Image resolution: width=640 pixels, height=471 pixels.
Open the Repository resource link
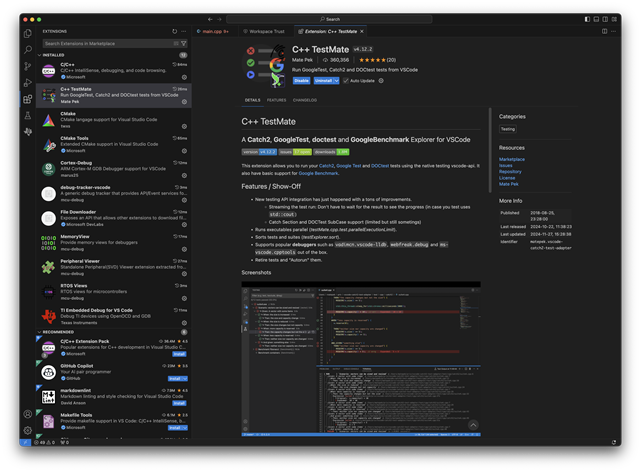pos(510,172)
